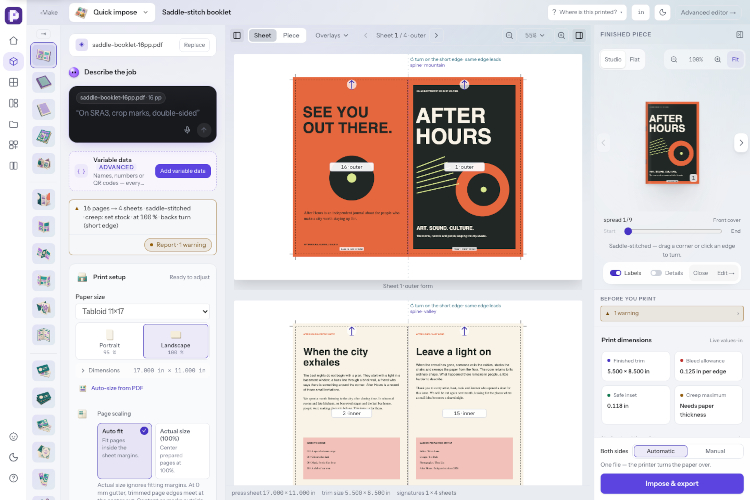Select the Auto fit page scaling option
750x500 pixels.
(x=124, y=451)
